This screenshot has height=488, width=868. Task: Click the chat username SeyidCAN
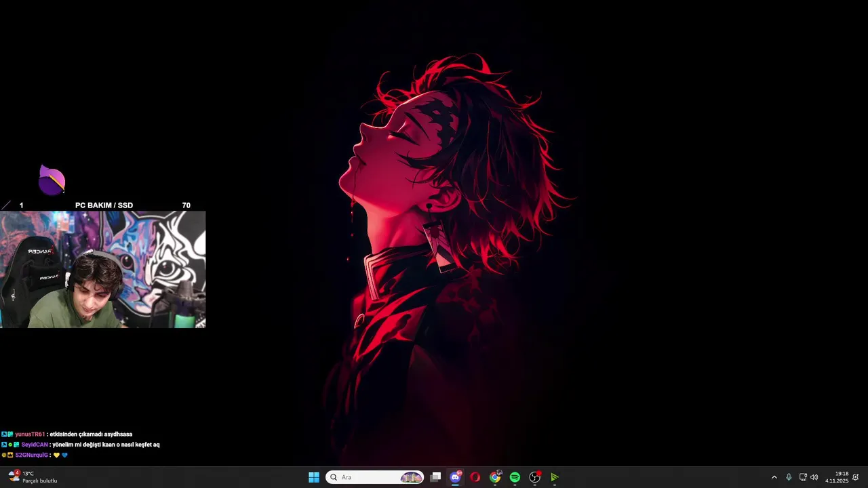click(35, 445)
